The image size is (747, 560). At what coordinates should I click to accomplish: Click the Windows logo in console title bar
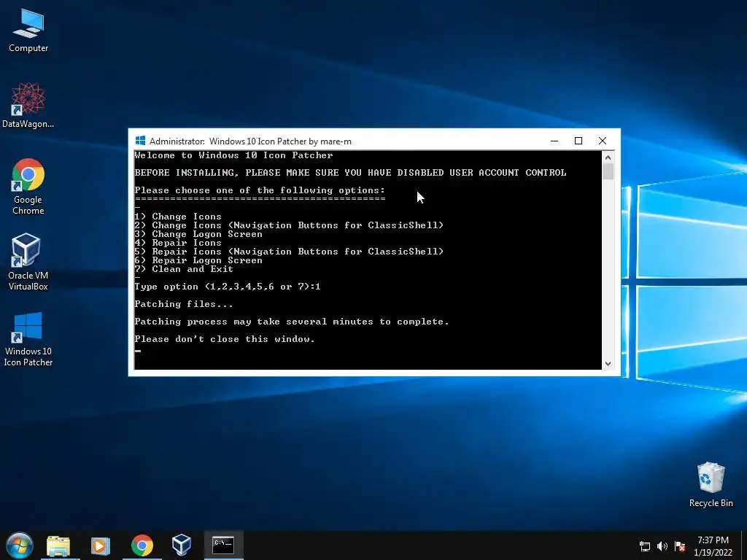141,141
